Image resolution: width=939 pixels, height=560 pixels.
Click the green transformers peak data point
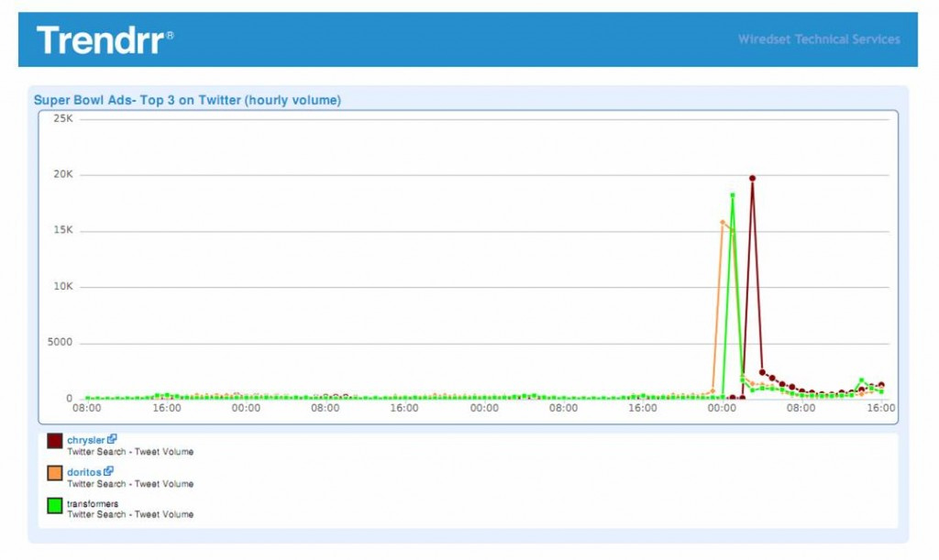click(x=733, y=195)
